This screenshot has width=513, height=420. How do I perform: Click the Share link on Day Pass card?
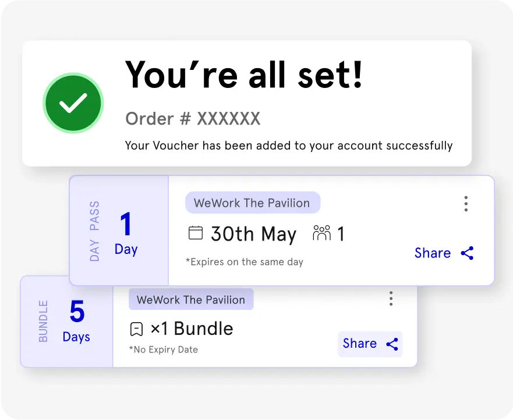[433, 253]
